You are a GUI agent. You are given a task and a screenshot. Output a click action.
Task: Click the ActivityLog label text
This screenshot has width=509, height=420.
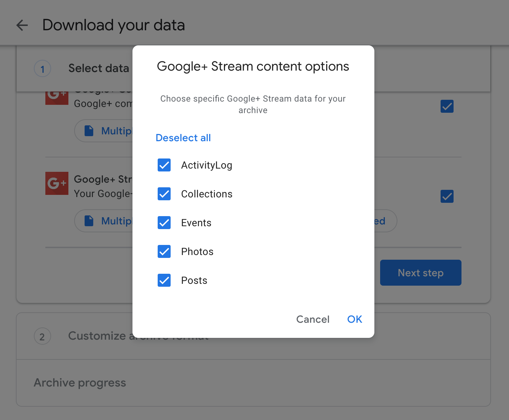(x=207, y=165)
